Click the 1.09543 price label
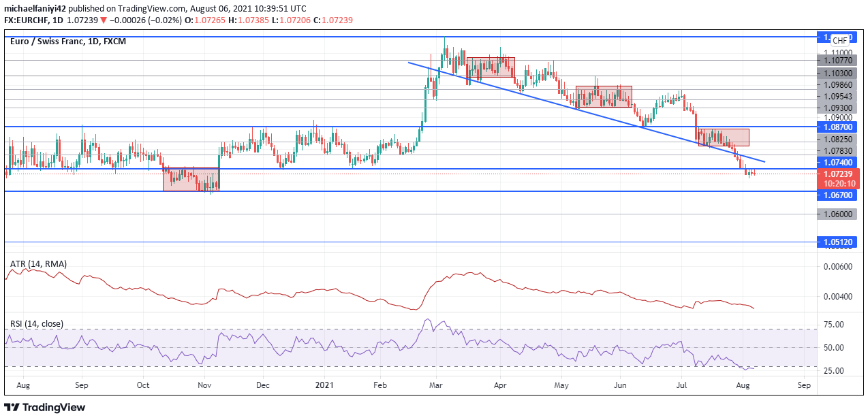The height and width of the screenshot is (420, 868). pos(837,96)
